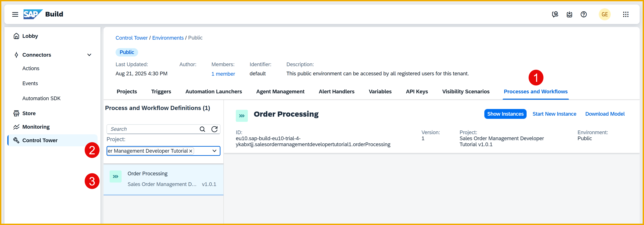Click the SAP Build logo
Viewport: 644px width, 225px height.
pos(43,14)
